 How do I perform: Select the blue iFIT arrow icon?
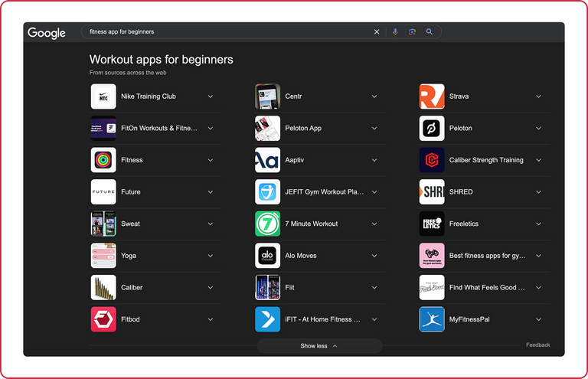[x=268, y=319]
